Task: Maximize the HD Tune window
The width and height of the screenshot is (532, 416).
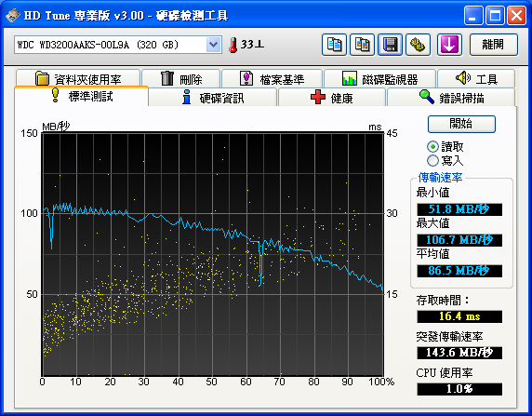Action: pyautogui.click(x=495, y=16)
